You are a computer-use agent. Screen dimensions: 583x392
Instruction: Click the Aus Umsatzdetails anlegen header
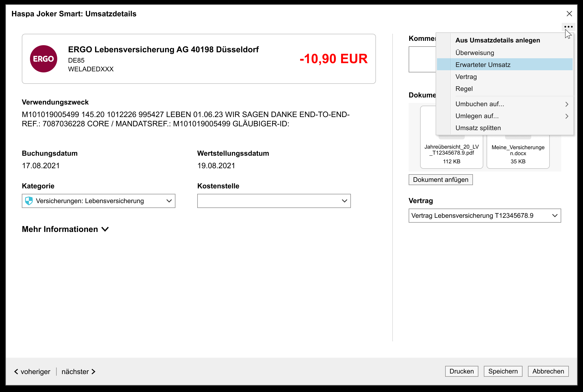[x=498, y=40]
